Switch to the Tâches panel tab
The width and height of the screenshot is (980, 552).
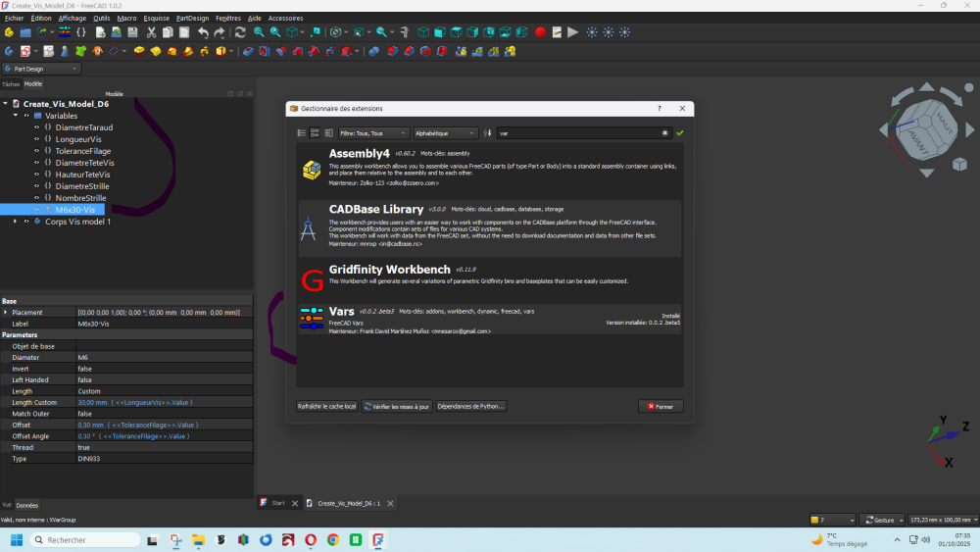pyautogui.click(x=11, y=83)
